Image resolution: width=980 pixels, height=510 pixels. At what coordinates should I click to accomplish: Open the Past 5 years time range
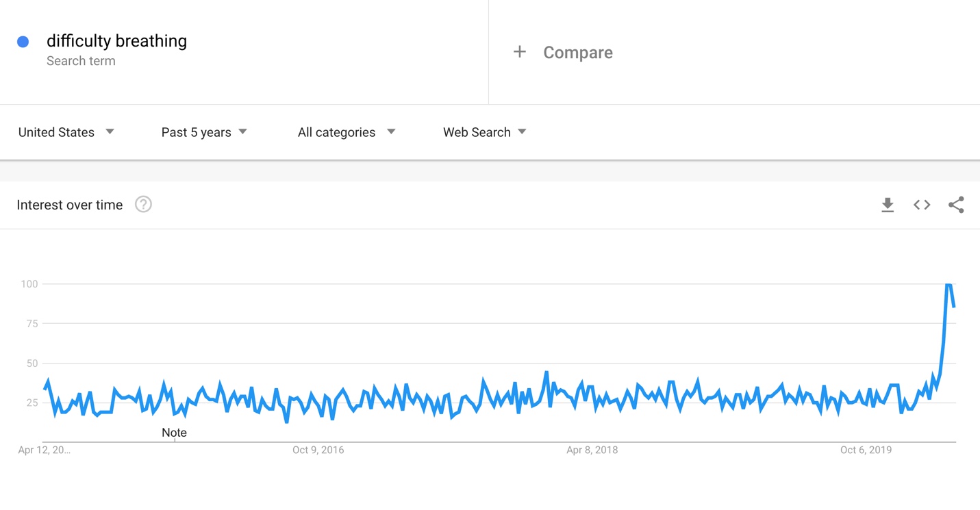tap(204, 132)
